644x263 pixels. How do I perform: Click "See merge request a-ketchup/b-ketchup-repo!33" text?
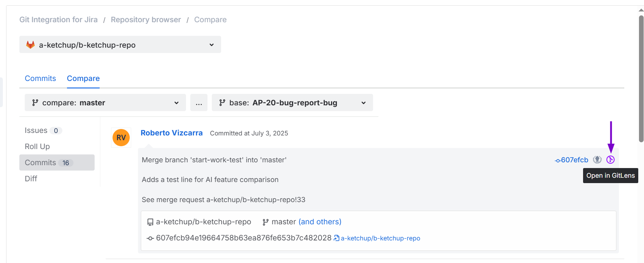[x=224, y=200]
